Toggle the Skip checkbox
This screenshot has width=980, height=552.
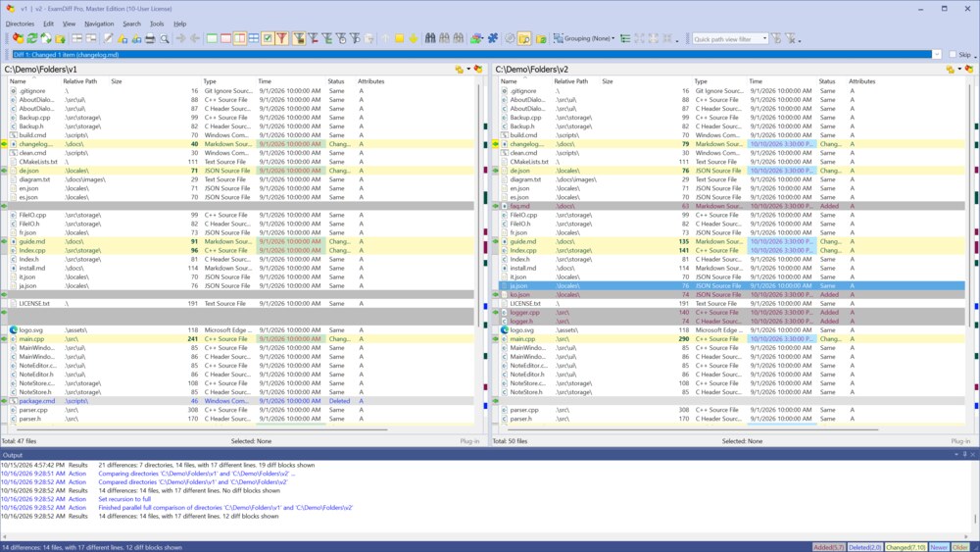953,54
